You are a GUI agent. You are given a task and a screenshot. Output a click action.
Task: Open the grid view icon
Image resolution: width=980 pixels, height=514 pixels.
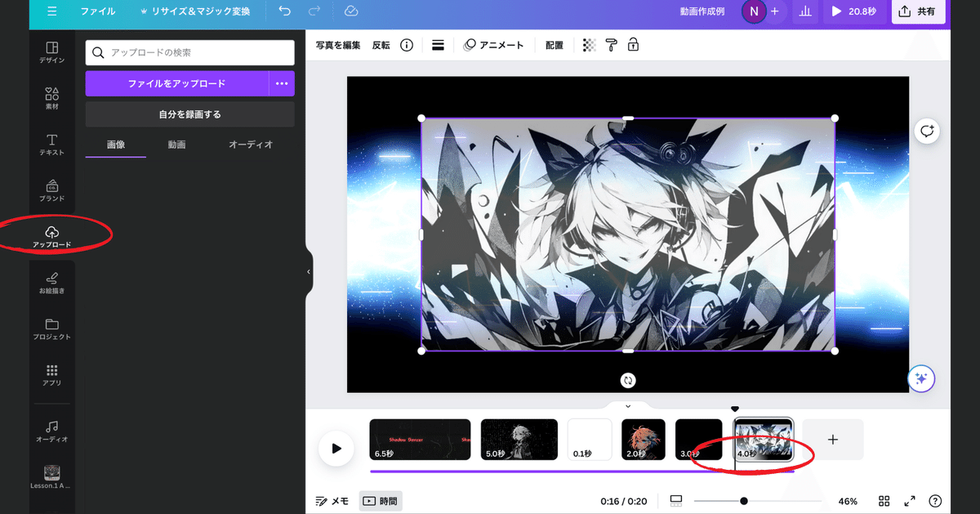click(x=884, y=501)
